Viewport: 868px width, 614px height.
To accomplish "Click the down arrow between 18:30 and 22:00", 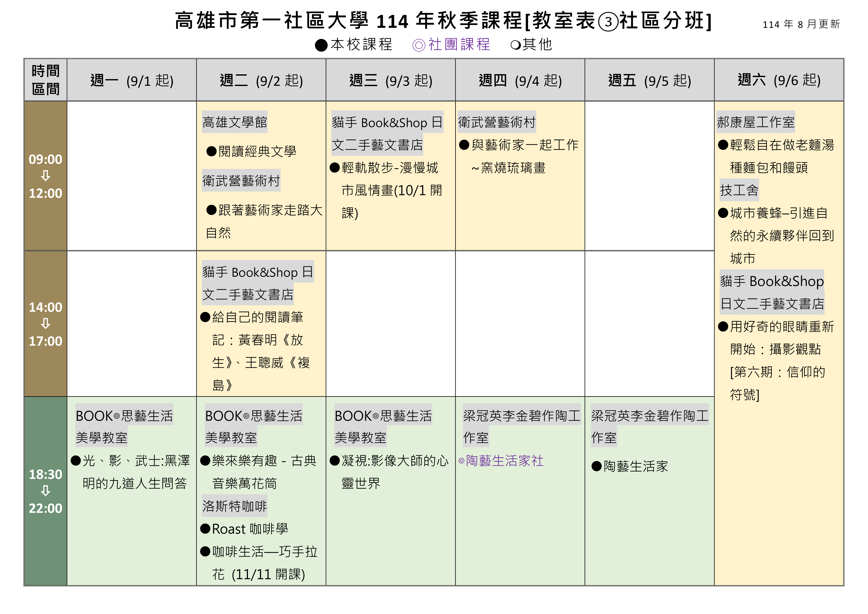I will [45, 491].
